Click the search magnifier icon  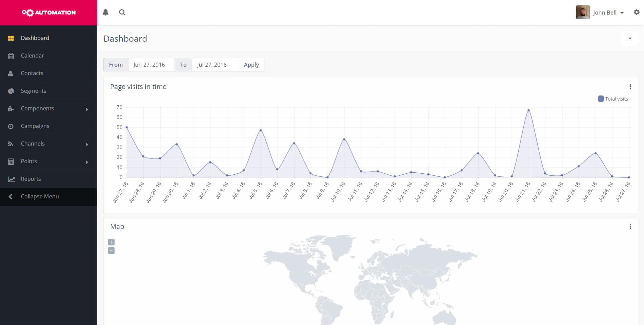pos(122,13)
